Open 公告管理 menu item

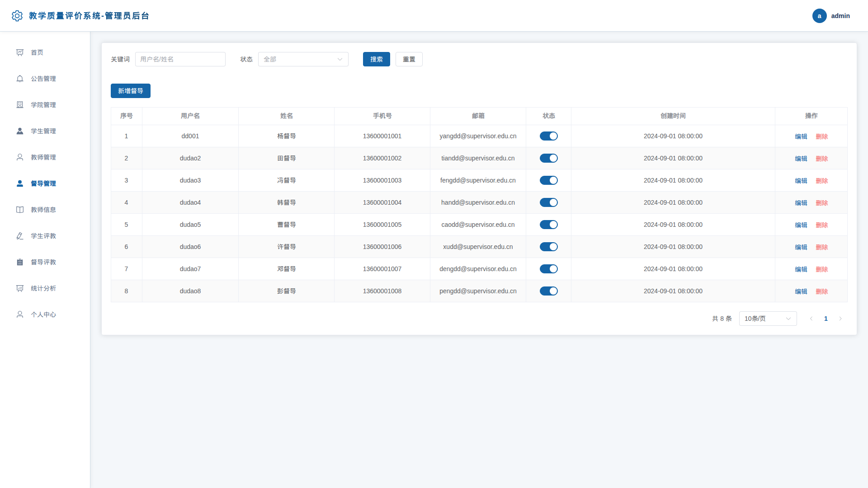(45, 79)
